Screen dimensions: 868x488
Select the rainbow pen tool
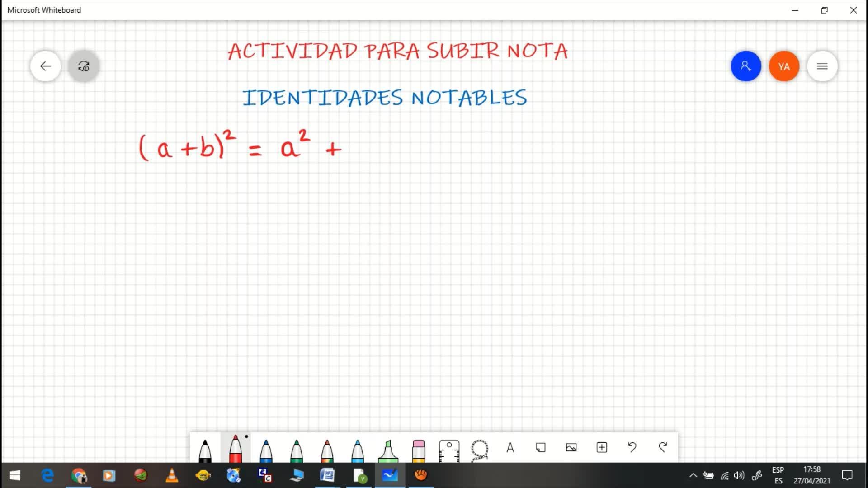pyautogui.click(x=327, y=450)
